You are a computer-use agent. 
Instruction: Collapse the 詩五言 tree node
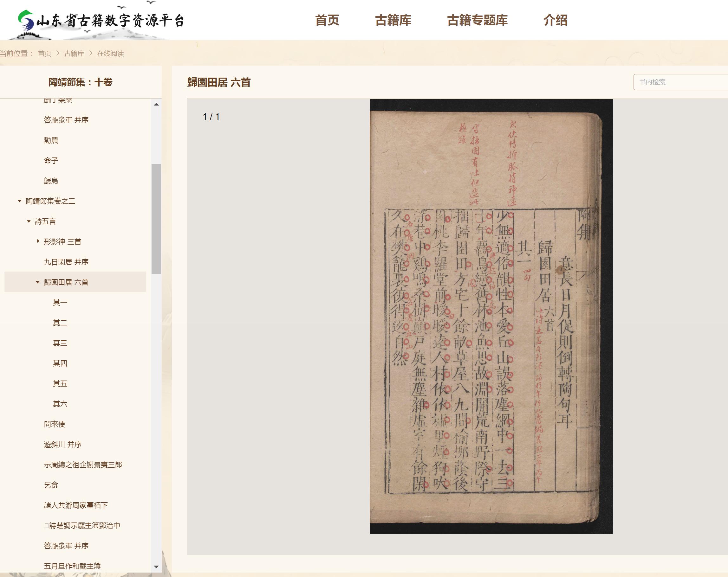[x=29, y=221]
